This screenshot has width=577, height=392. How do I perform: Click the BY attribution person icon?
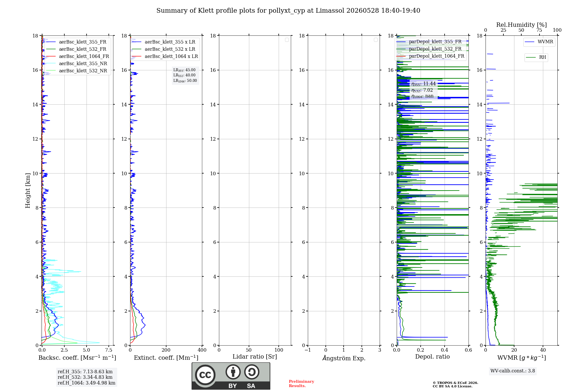(x=233, y=372)
